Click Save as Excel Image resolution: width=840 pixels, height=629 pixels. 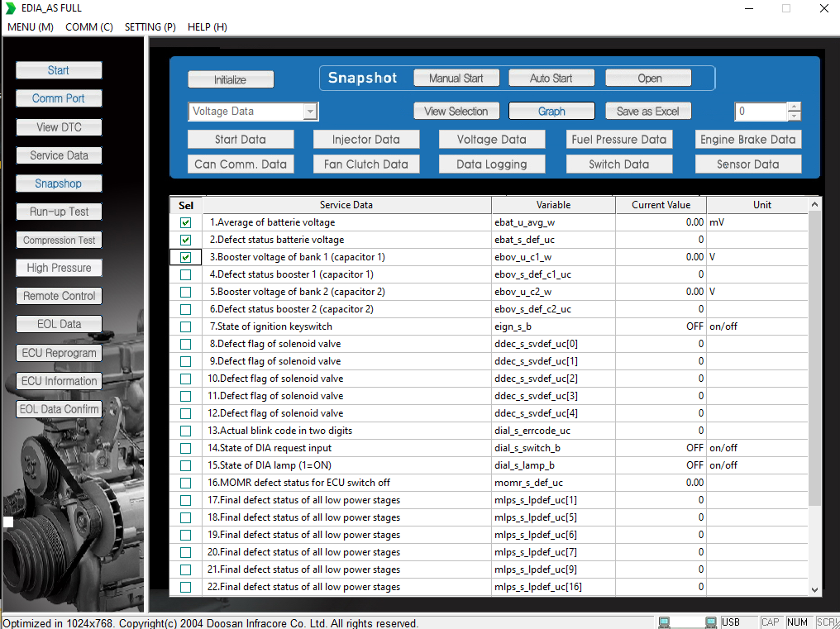click(x=648, y=112)
